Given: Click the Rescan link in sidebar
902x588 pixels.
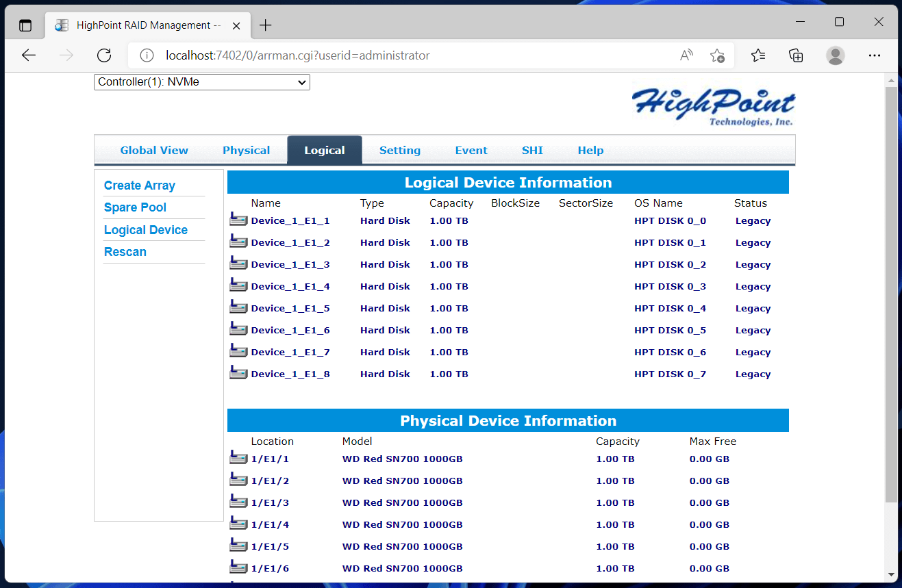Looking at the screenshot, I should coord(125,252).
